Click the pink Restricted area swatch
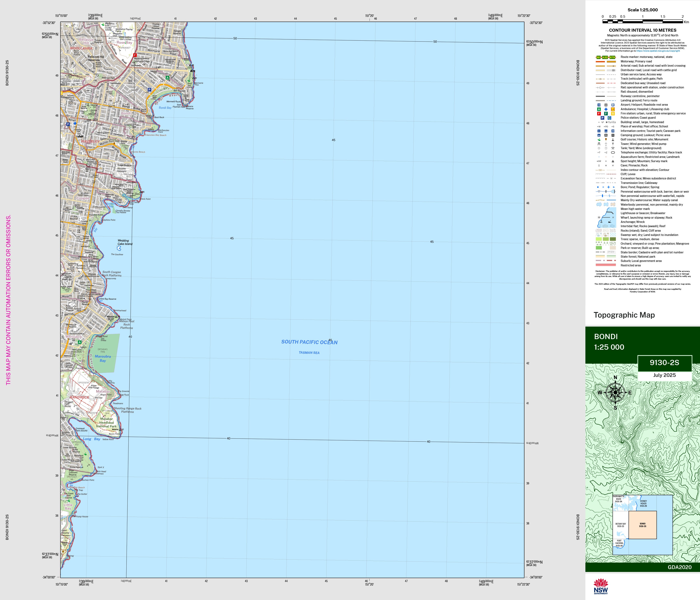 tap(606, 265)
